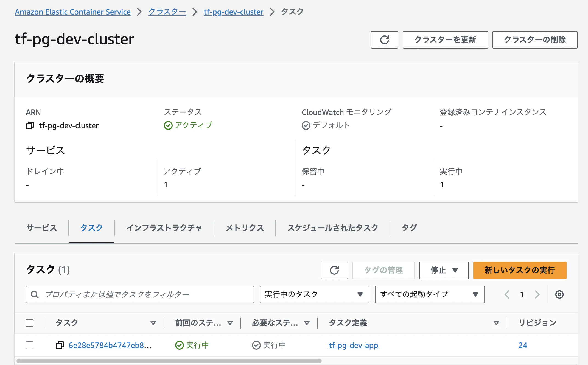Click the search magnifier in the filter box
588x365 pixels.
point(35,294)
